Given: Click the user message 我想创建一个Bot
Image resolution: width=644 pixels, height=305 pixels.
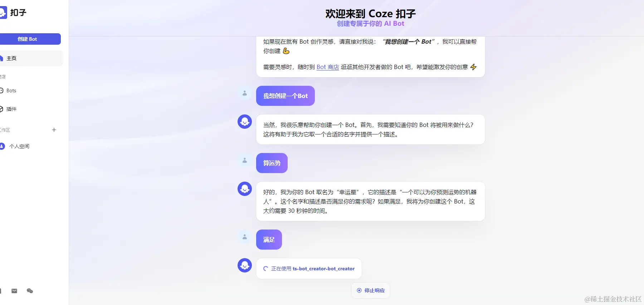Looking at the screenshot, I should point(286,96).
